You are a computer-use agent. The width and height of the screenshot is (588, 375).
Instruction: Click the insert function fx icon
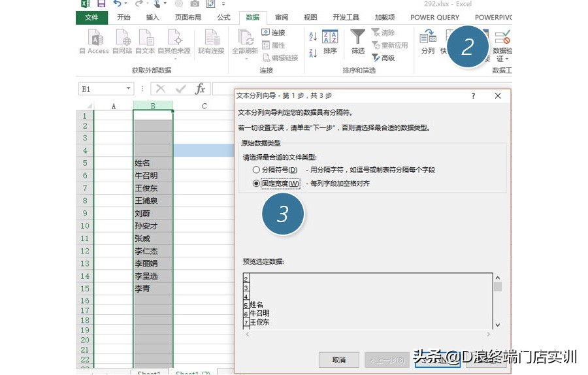pos(200,89)
